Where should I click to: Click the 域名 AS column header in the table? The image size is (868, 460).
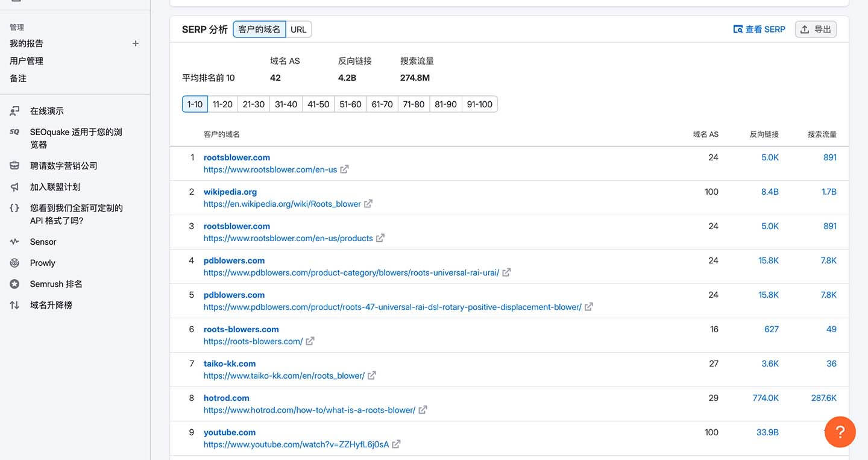click(x=706, y=134)
